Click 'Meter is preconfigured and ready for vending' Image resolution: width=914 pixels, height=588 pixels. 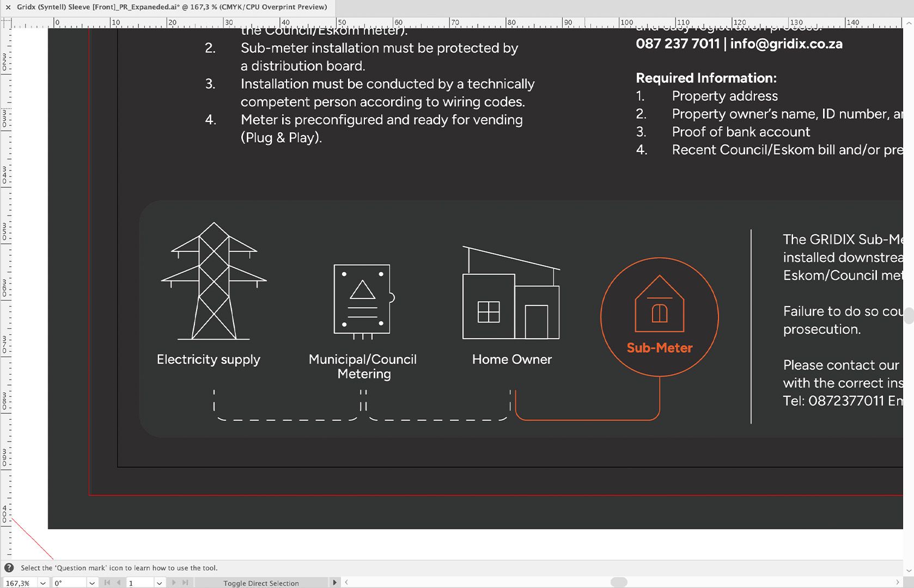click(x=382, y=120)
